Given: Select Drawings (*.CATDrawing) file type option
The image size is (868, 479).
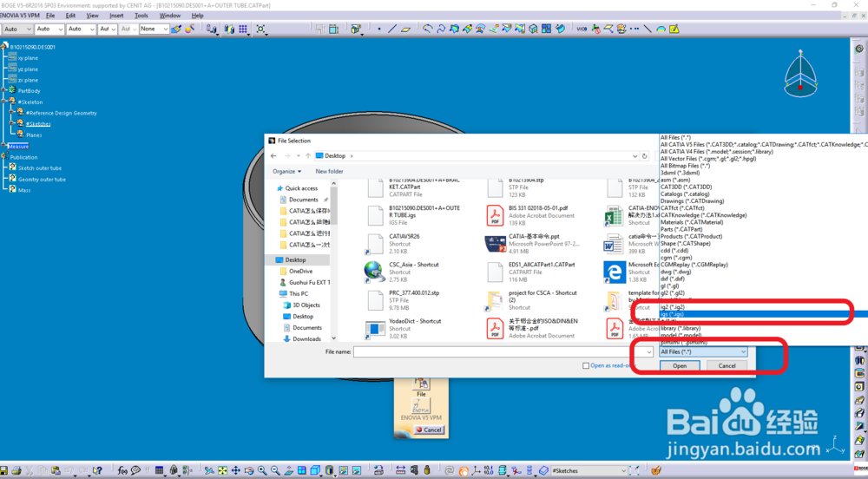Looking at the screenshot, I should [x=692, y=201].
